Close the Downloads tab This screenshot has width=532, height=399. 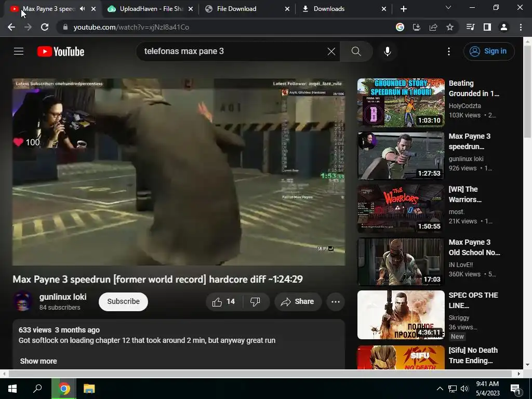tap(384, 9)
